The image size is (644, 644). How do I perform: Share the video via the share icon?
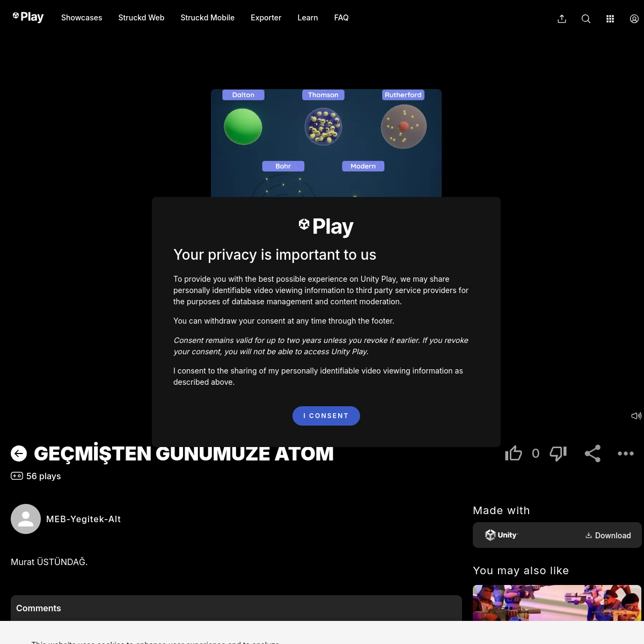592,453
